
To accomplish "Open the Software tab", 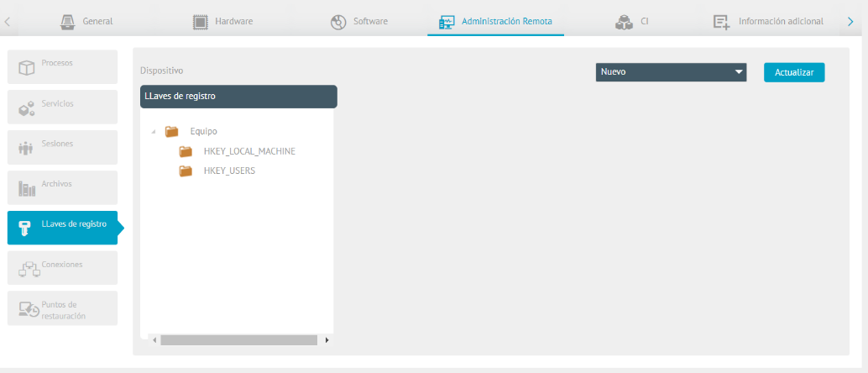I will (x=359, y=21).
